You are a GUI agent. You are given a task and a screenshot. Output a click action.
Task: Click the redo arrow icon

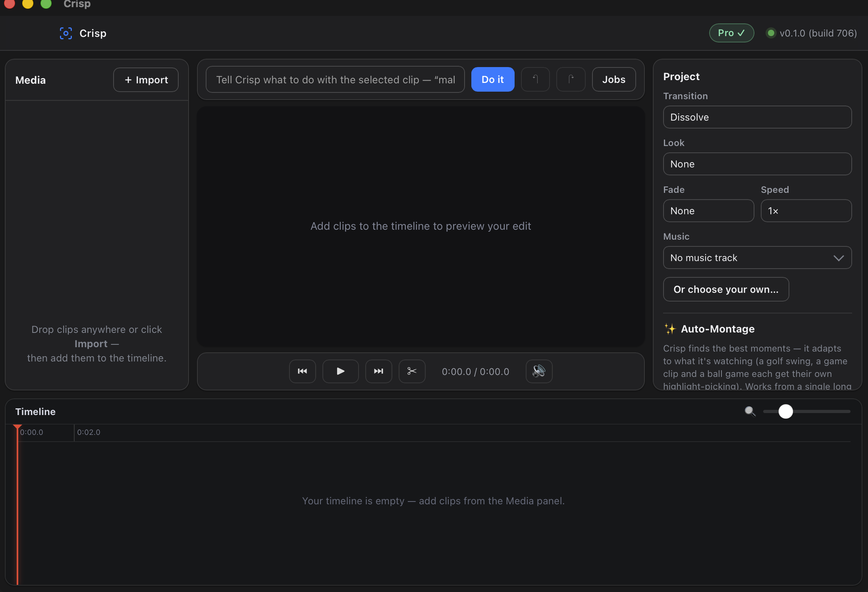[571, 80]
